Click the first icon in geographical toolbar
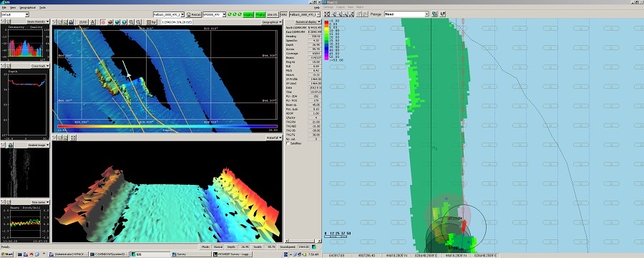 pyautogui.click(x=54, y=21)
